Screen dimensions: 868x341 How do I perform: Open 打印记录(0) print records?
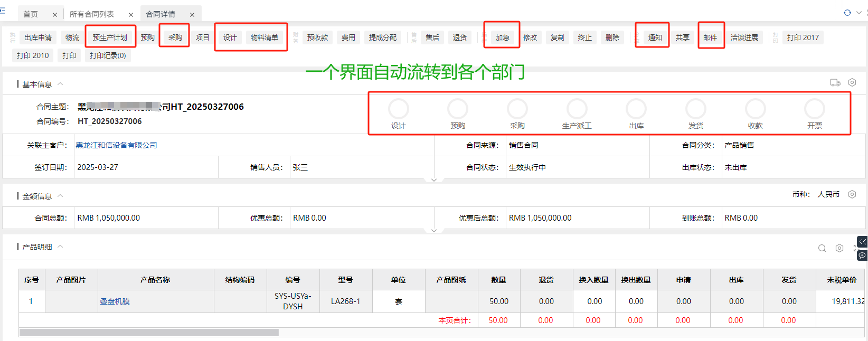click(108, 55)
